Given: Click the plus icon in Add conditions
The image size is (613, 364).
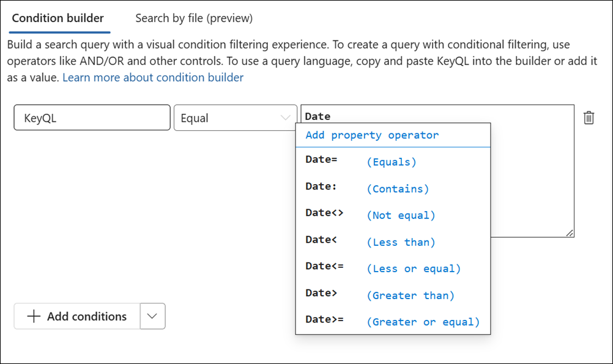Looking at the screenshot, I should [34, 316].
